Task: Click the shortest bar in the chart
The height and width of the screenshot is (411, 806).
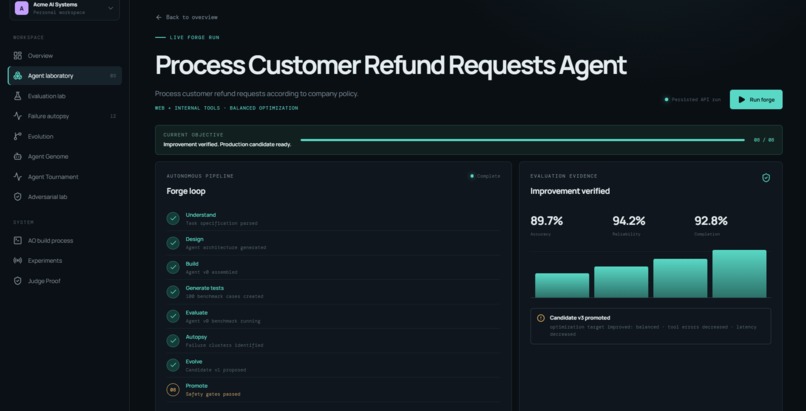Action: click(562, 285)
